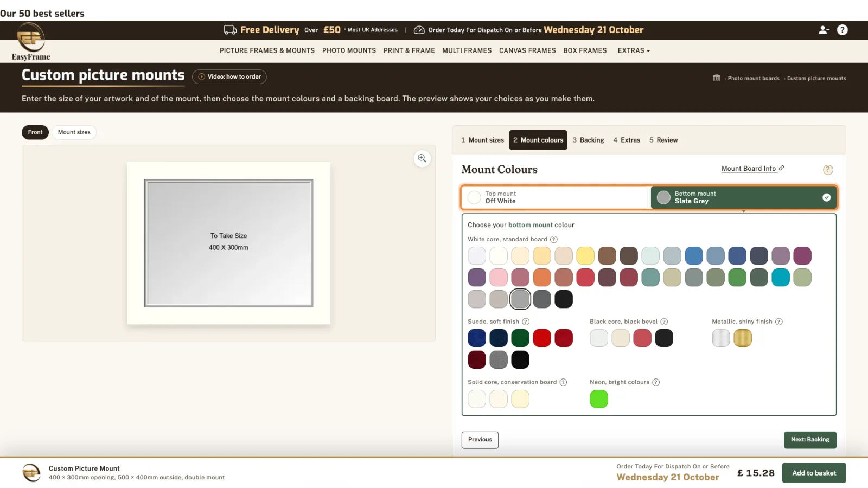
Task: Open Mount Board Info link
Action: click(x=752, y=169)
